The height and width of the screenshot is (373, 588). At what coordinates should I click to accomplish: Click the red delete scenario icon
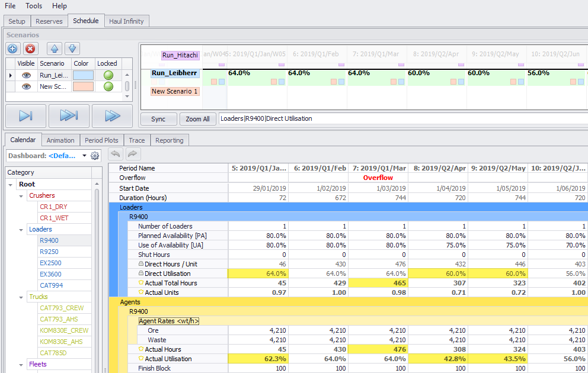(30, 49)
